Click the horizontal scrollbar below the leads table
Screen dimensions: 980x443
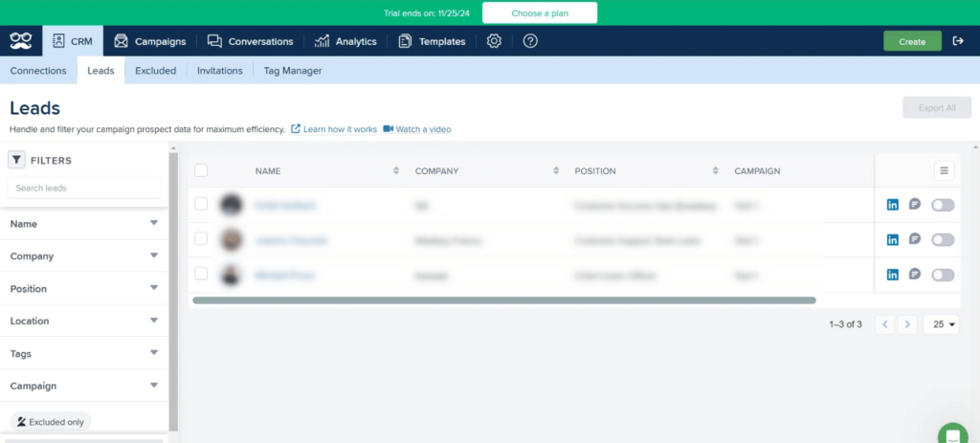[x=503, y=300]
